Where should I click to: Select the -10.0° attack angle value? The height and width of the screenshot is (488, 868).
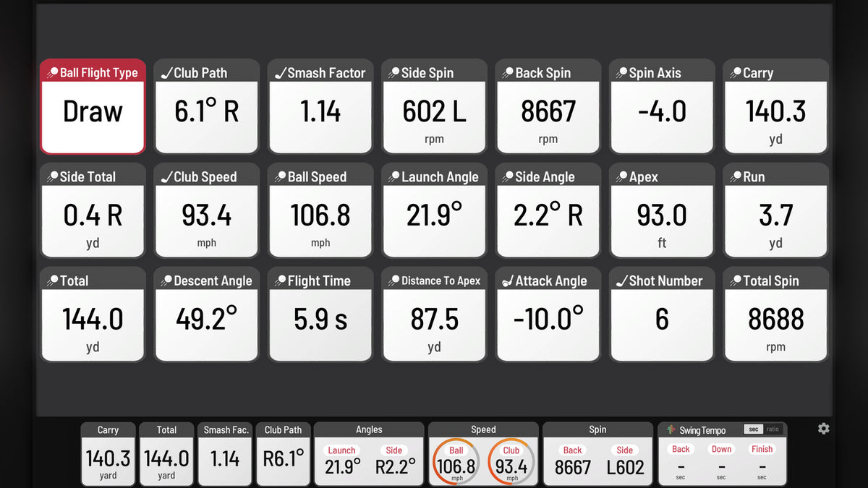click(548, 320)
